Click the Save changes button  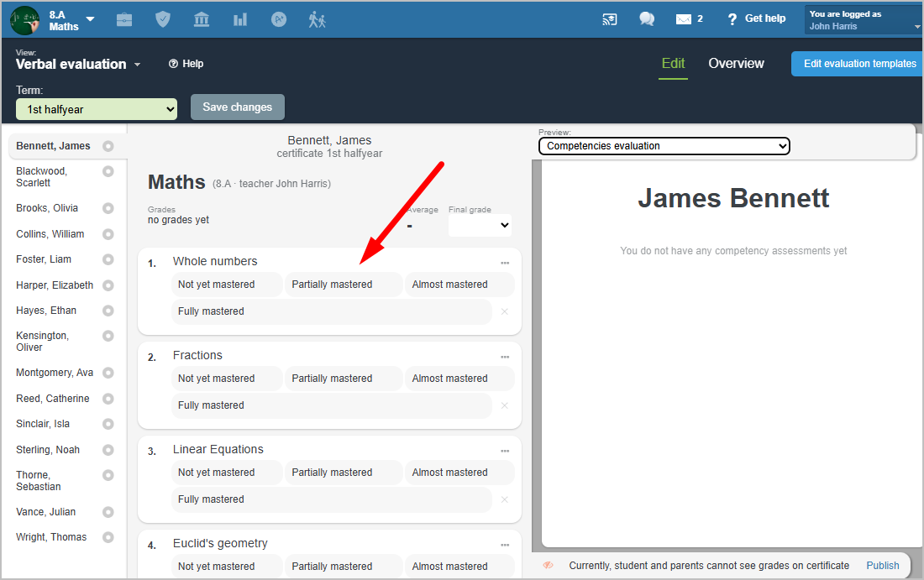pos(238,107)
